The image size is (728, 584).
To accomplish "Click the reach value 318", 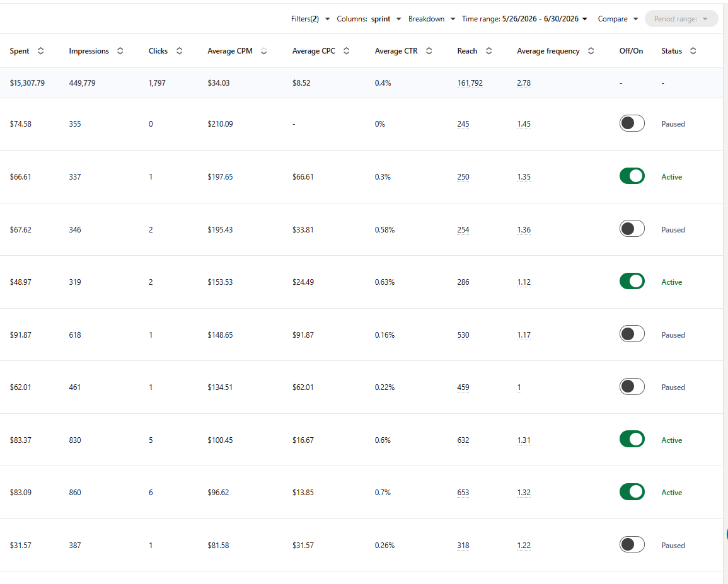I will [x=463, y=546].
